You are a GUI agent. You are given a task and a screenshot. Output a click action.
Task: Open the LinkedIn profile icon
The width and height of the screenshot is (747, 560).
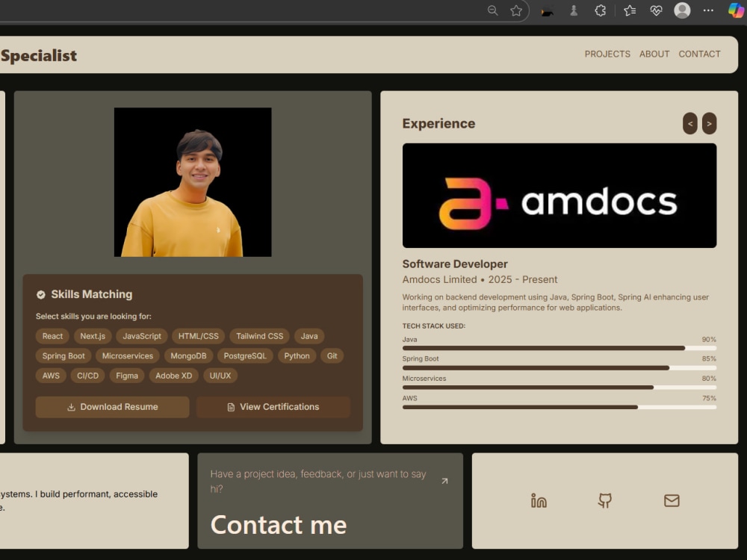(x=539, y=500)
